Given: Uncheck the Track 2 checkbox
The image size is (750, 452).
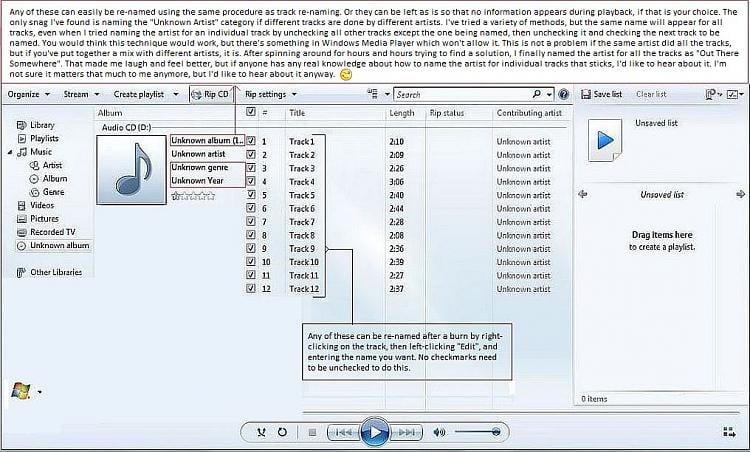Looking at the screenshot, I should point(251,154).
